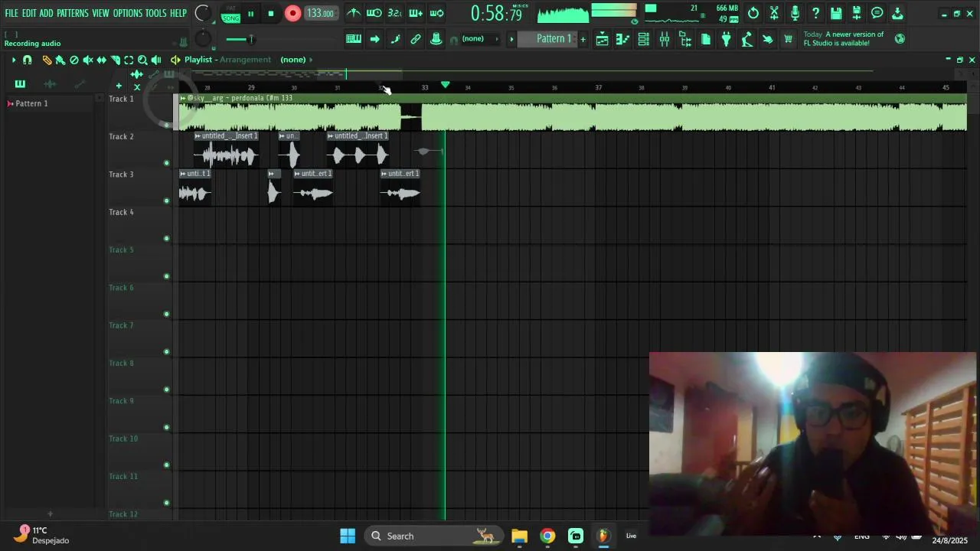Open the TOOLS menu
The image size is (980, 551).
click(156, 13)
